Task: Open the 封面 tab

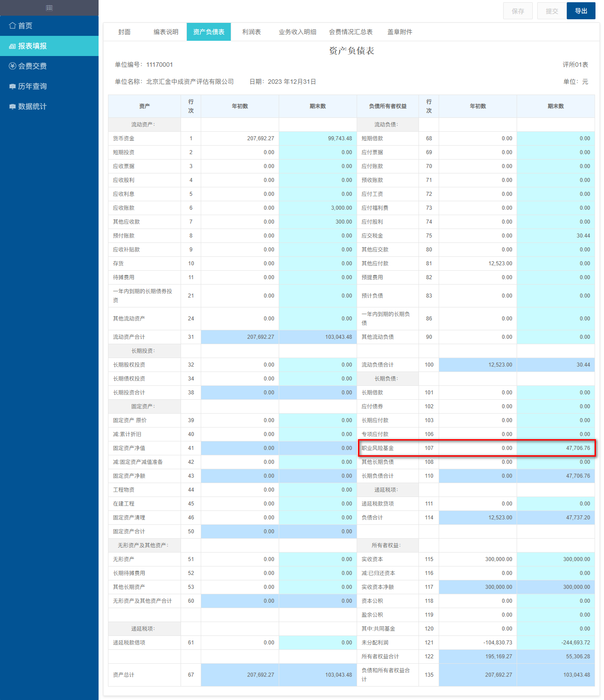Action: tap(124, 32)
